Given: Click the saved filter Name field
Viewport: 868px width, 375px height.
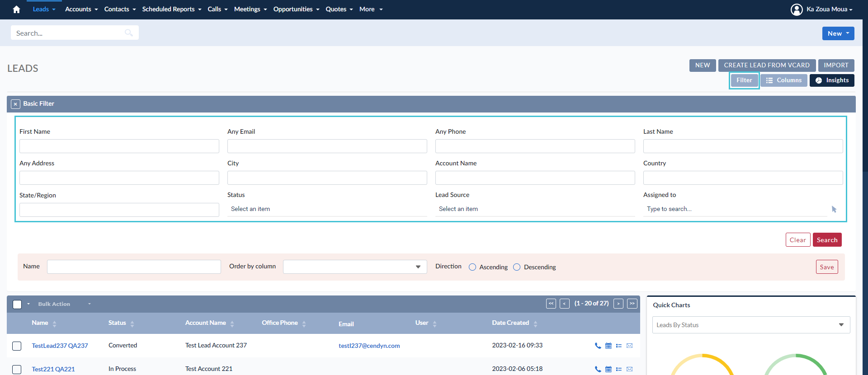Looking at the screenshot, I should click(134, 267).
